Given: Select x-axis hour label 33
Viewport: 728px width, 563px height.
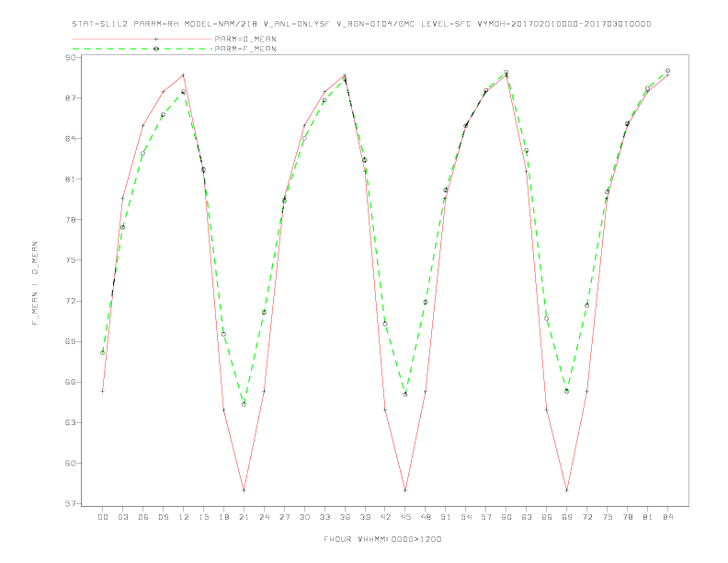Looking at the screenshot, I should tap(324, 517).
